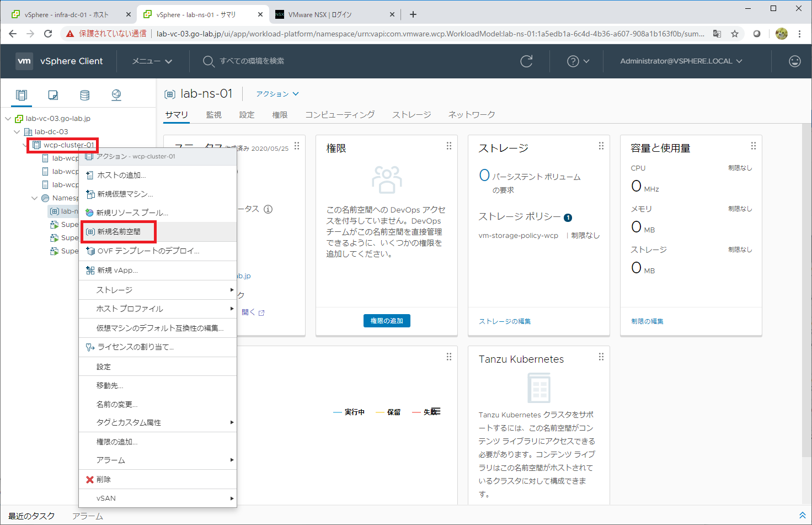Grab the 容量と使用量 card drag handle
The width and height of the screenshot is (812, 525).
(754, 146)
